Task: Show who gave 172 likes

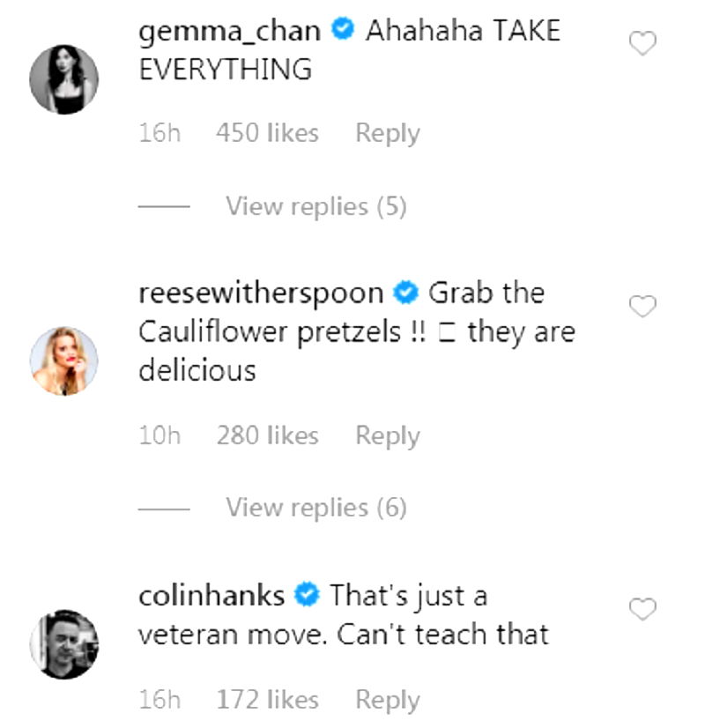Action: tap(267, 701)
